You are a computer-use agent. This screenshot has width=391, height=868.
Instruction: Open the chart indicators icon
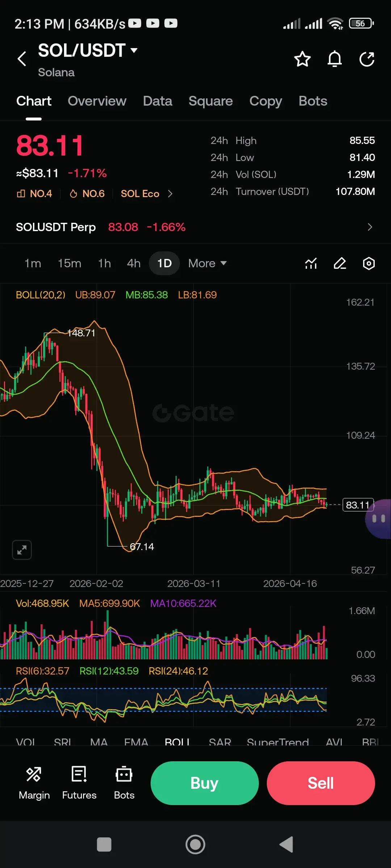click(311, 263)
